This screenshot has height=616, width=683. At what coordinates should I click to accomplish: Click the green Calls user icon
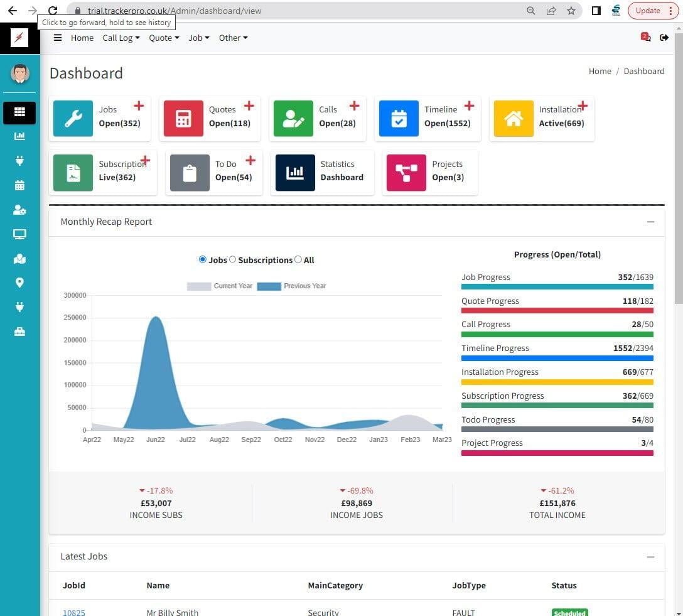tap(293, 119)
